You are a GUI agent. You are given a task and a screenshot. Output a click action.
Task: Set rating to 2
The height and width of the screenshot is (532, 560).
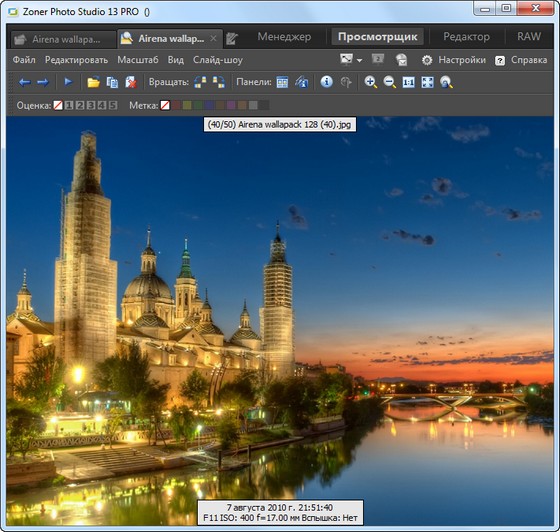coord(80,105)
